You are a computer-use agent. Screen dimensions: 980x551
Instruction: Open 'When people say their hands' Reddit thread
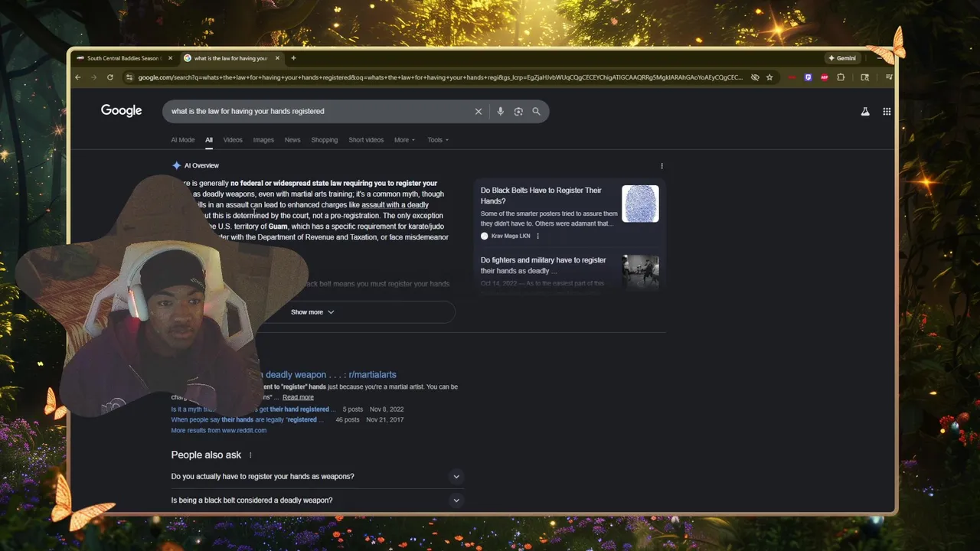point(247,420)
